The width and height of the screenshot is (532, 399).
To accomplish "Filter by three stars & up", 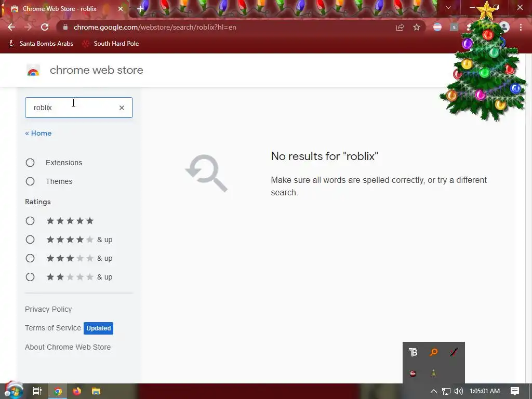I will pos(30,258).
